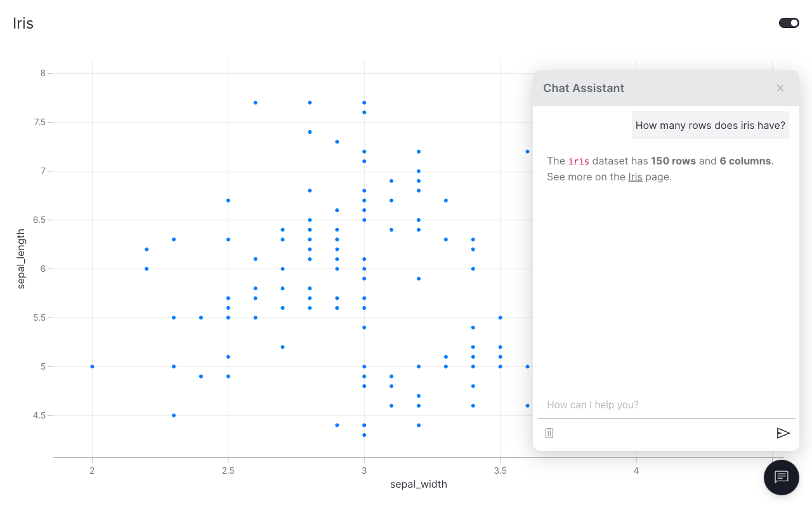Clear the chat history using the trash icon
Viewport: 812px width, 508px height.
(x=549, y=433)
